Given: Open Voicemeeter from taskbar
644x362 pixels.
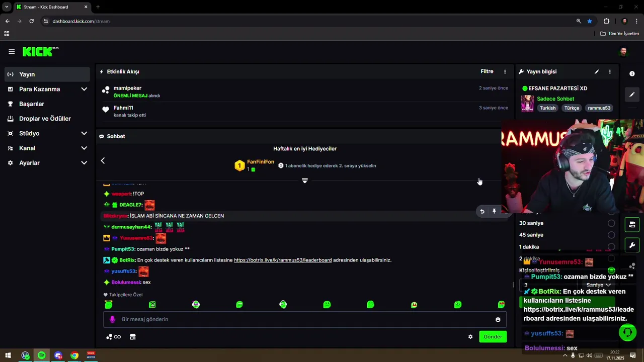Looking at the screenshot, I should coord(91,355).
